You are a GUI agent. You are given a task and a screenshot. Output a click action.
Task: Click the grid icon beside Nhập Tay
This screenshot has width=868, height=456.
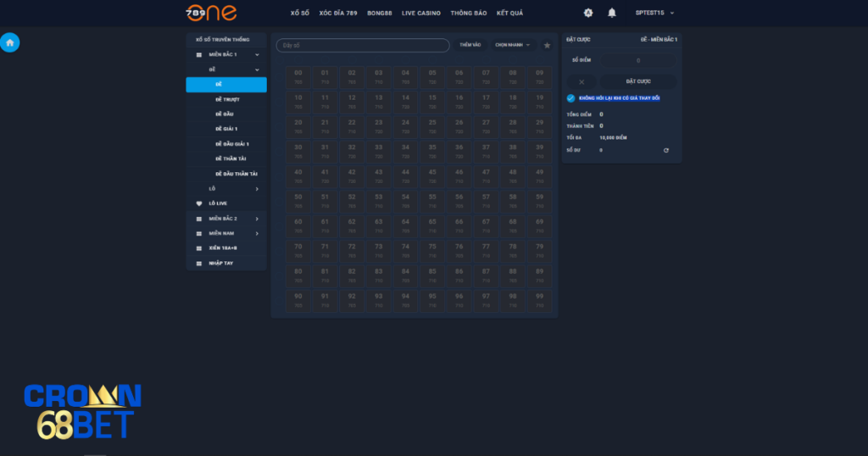[199, 264]
